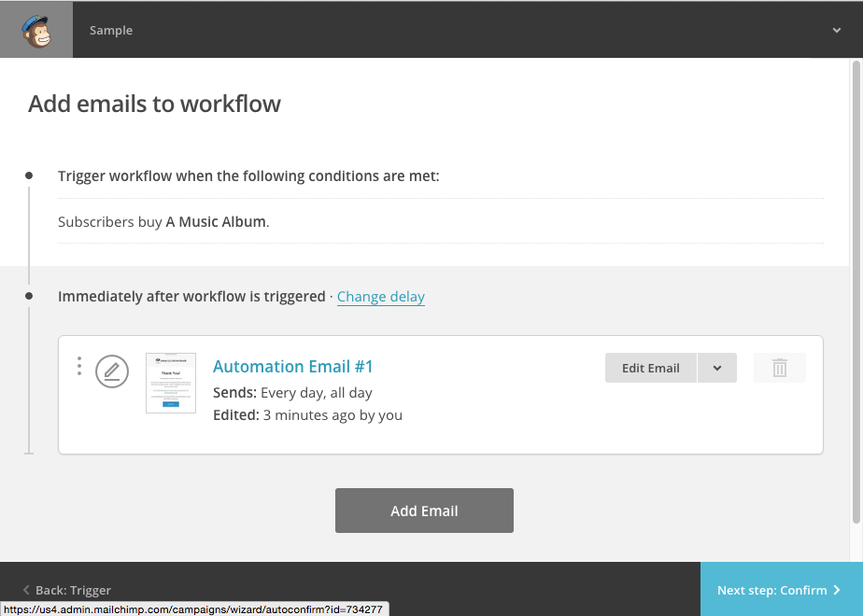Grab the three-dot drag handle on email card
The height and width of the screenshot is (616, 863).
coord(79,367)
